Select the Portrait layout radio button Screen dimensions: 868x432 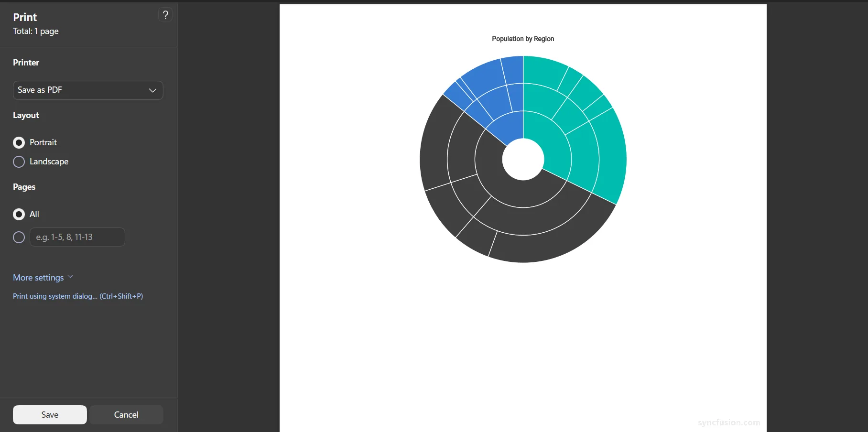coord(19,142)
